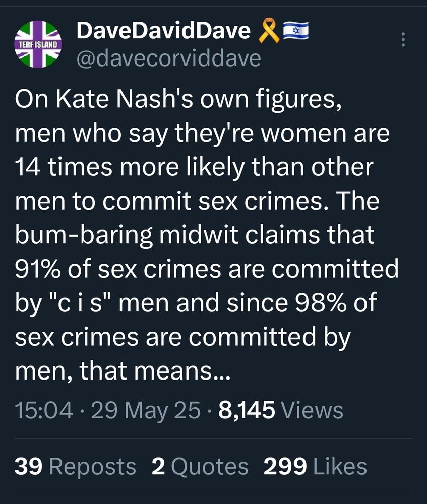The image size is (427, 504).
Task: View the 39 Reposts list
Action: 76,466
